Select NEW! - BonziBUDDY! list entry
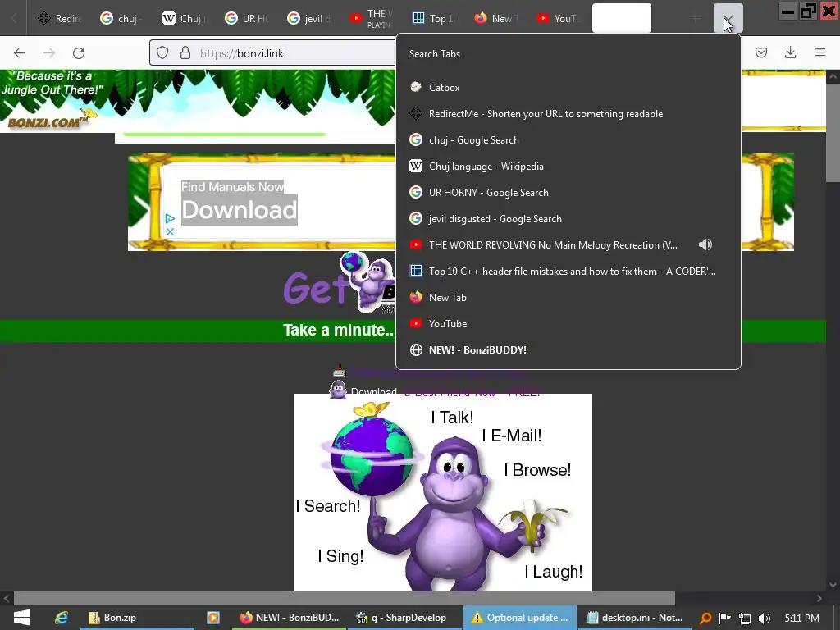This screenshot has height=630, width=840. tap(568, 349)
